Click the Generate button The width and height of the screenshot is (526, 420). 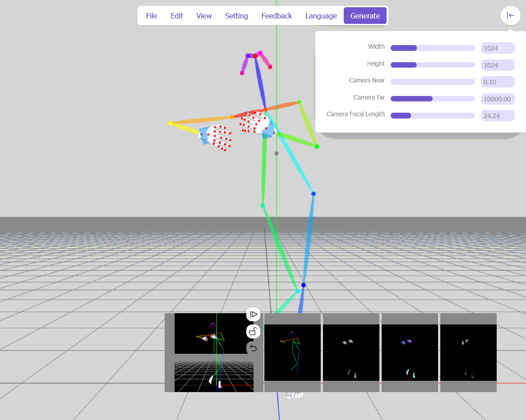365,16
